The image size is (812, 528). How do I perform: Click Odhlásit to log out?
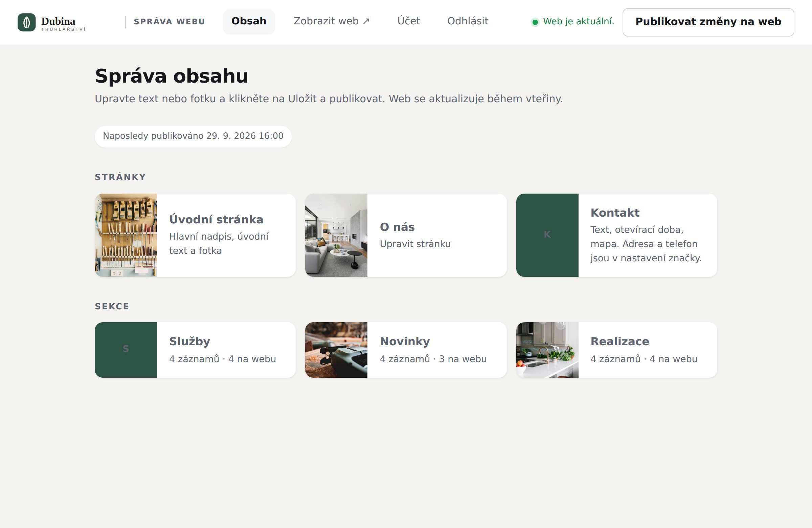[468, 21]
